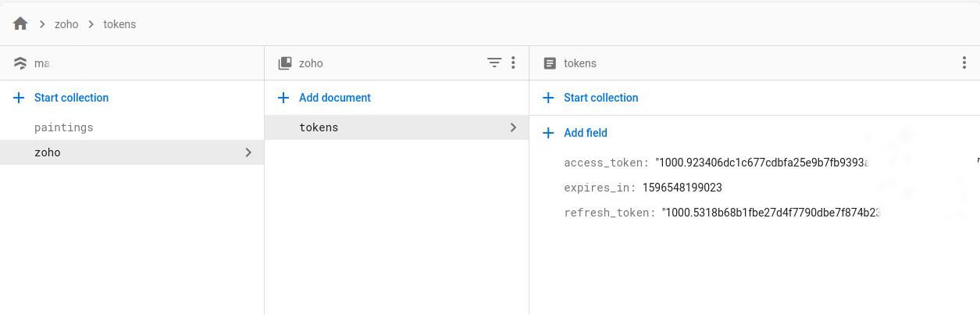Click plus icon beside tokens Start collection
This screenshot has height=315, width=980.
tap(548, 98)
